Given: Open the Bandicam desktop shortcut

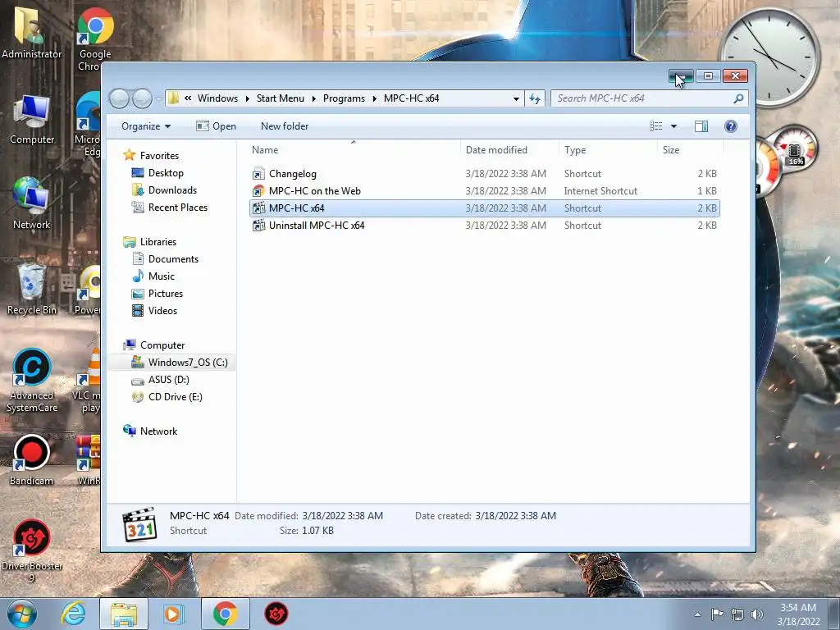Looking at the screenshot, I should (x=32, y=460).
